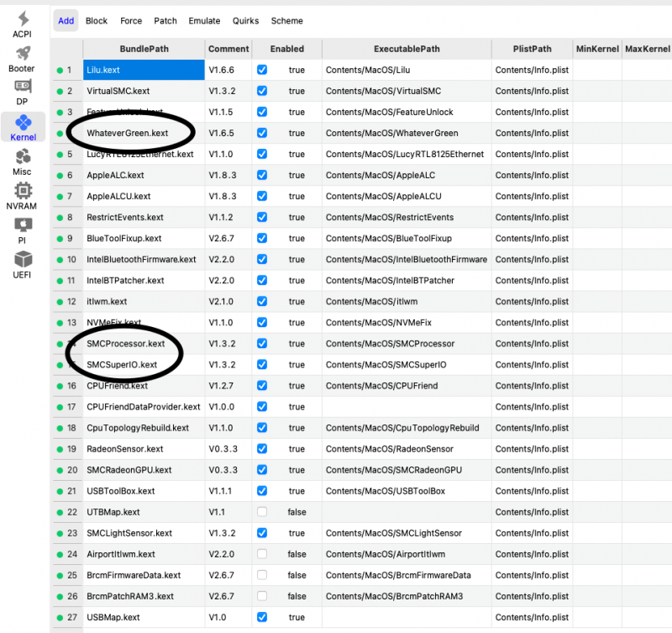Click row number 27 in the table

(x=72, y=617)
